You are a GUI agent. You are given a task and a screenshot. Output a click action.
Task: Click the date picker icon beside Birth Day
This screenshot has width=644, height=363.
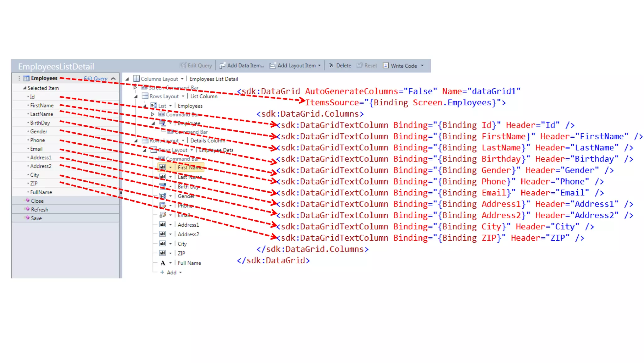coord(163,187)
